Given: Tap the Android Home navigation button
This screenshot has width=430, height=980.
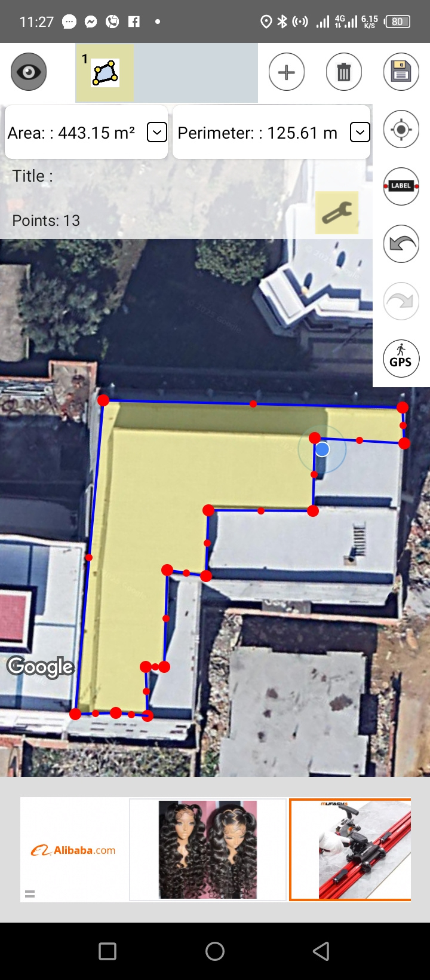Looking at the screenshot, I should (x=215, y=951).
